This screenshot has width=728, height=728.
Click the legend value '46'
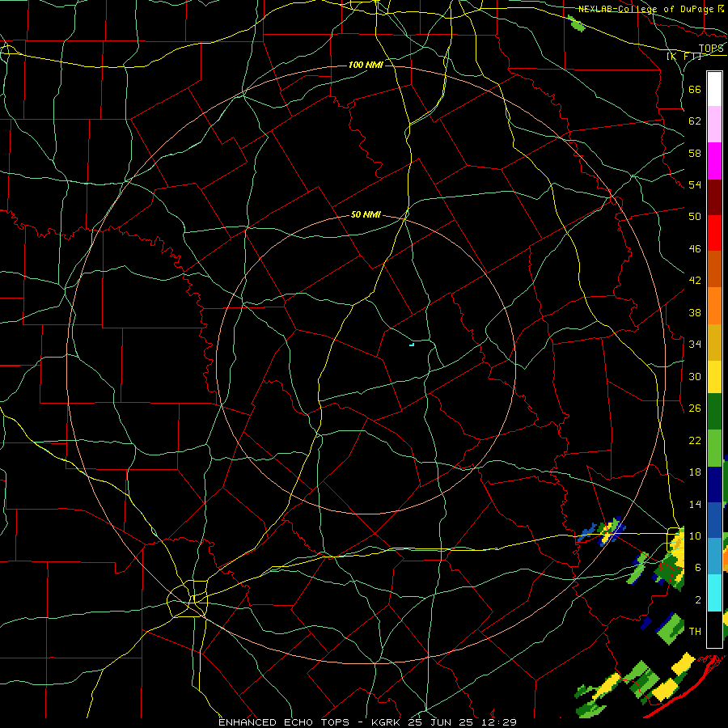[x=695, y=249]
